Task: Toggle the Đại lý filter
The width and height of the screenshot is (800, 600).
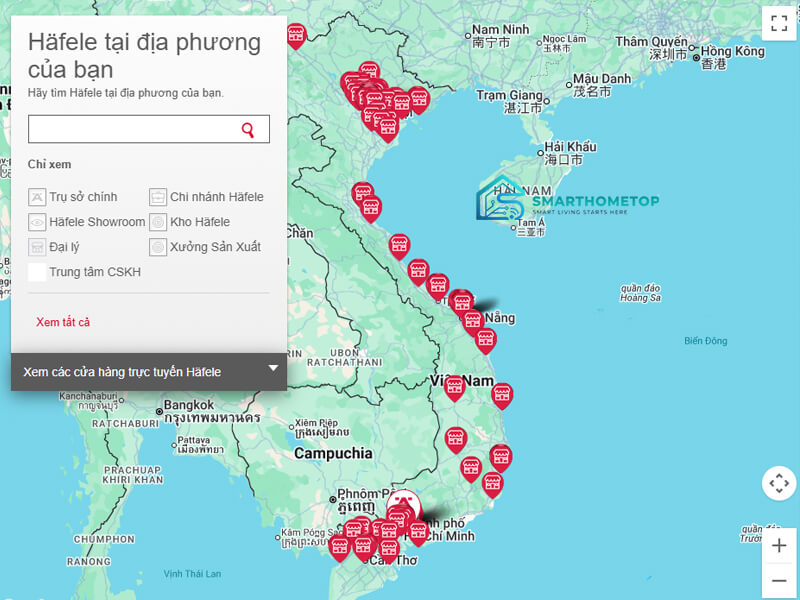Action: [37, 247]
